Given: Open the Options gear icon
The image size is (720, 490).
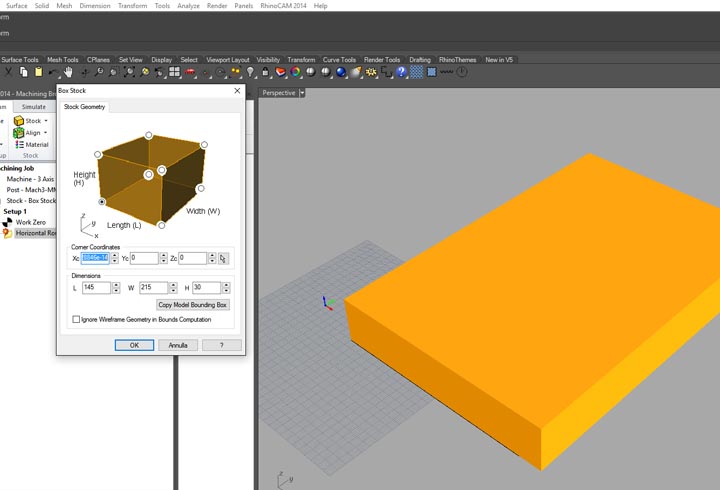Looking at the screenshot, I should coord(371,72).
